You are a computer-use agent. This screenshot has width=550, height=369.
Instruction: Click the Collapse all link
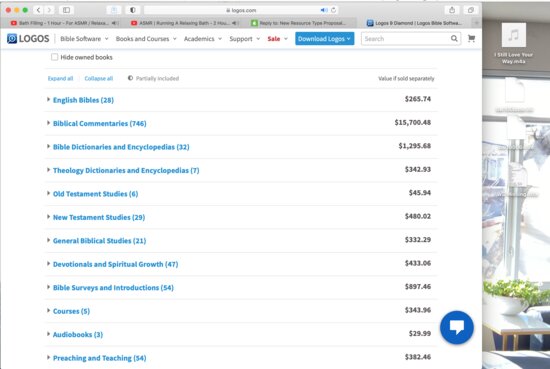click(x=99, y=78)
